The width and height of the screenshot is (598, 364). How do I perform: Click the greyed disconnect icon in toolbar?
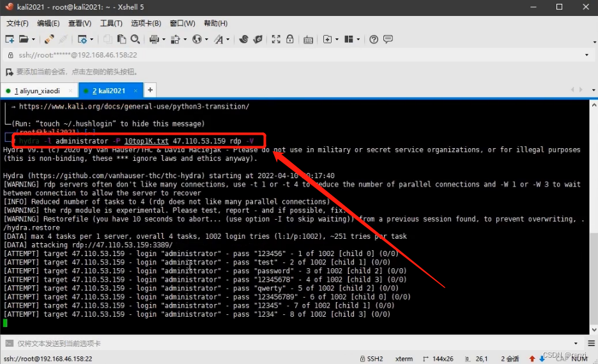[63, 39]
